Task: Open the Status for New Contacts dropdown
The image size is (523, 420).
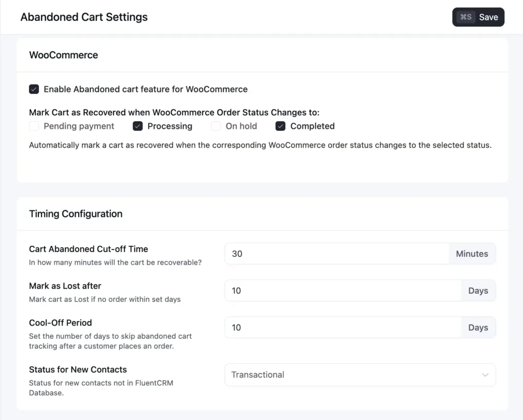Action: point(360,375)
